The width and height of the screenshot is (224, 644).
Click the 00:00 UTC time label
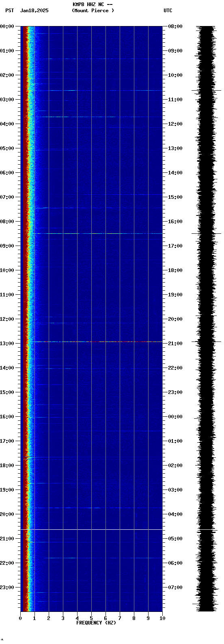point(175,417)
